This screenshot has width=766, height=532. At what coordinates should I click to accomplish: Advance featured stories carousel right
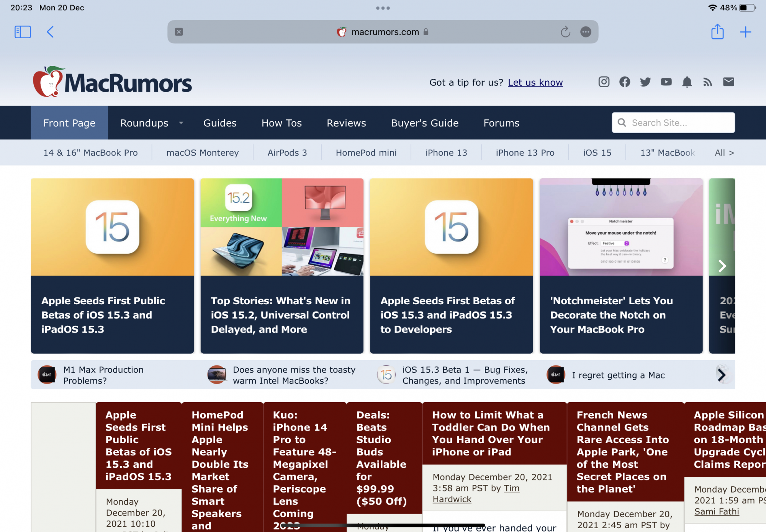tap(722, 266)
